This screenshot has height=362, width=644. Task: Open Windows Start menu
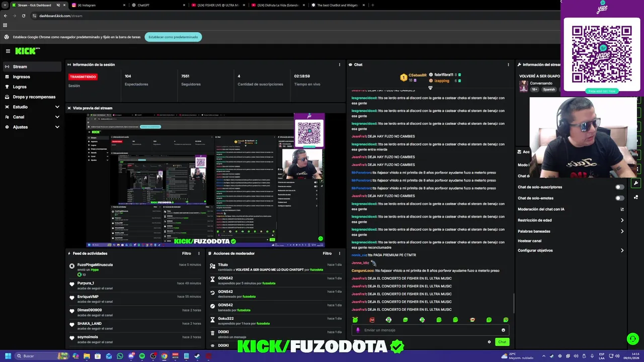click(x=8, y=356)
